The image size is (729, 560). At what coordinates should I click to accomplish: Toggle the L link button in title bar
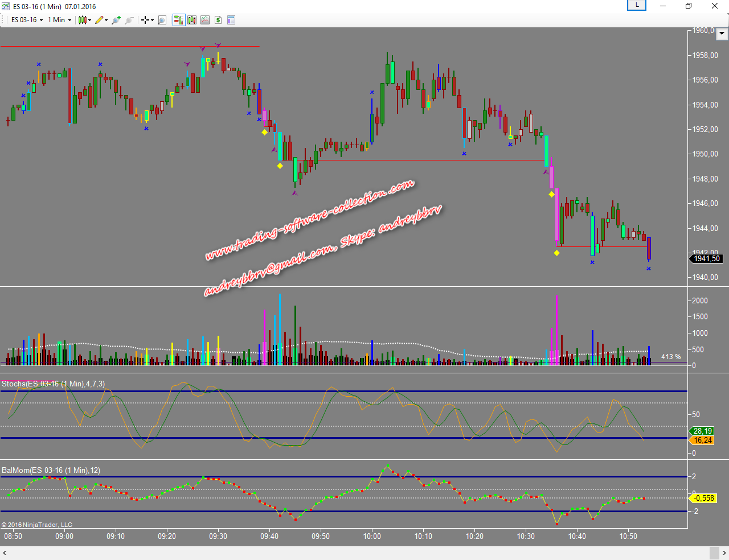(x=637, y=5)
